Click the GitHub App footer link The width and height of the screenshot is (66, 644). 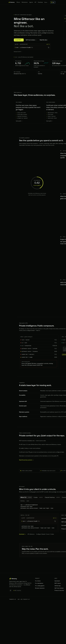tap(58, 586)
